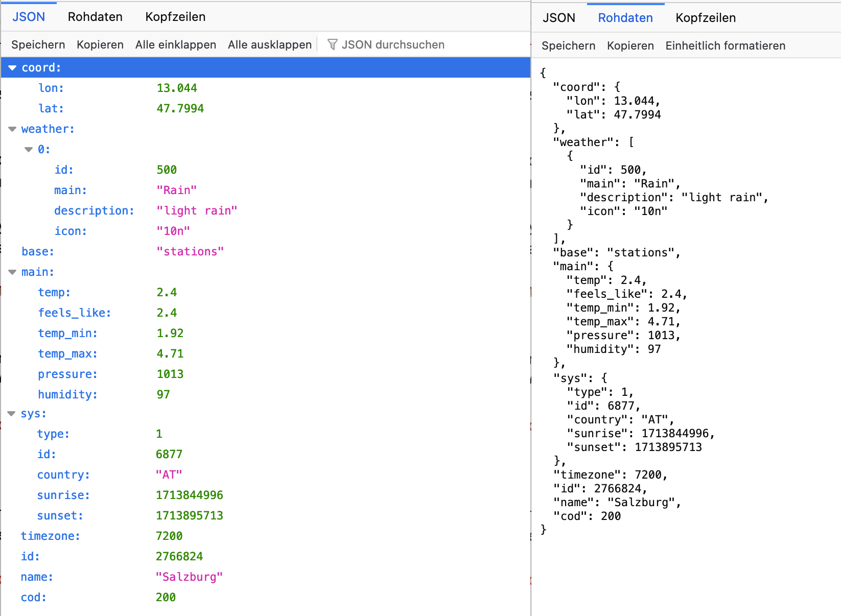Click the 1713895713 sunset value in tree
This screenshot has width=841, height=616.
point(190,516)
